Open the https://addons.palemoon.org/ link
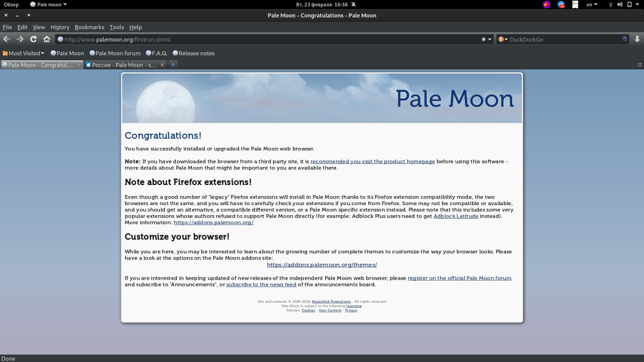The height and width of the screenshot is (362, 644). pos(213,222)
